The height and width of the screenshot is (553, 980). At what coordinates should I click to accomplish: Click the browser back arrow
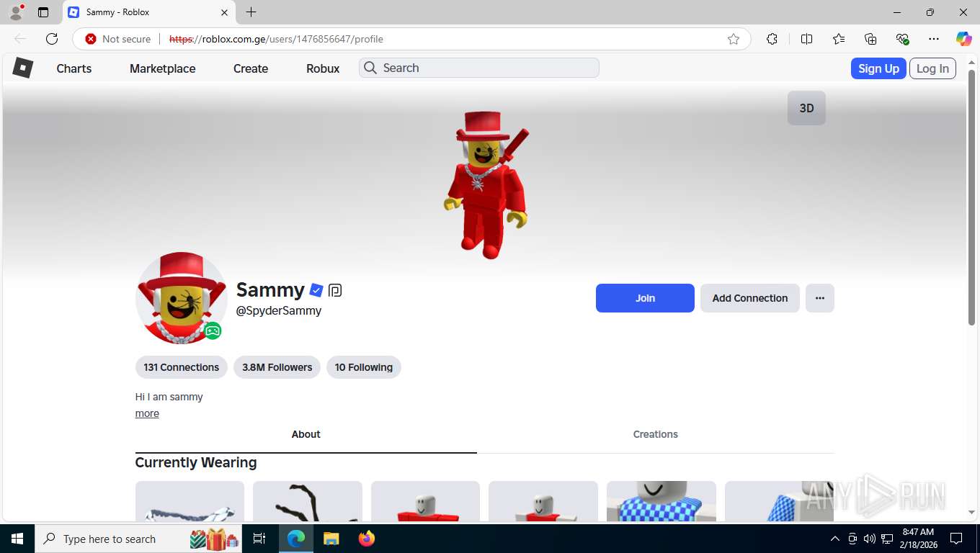(x=20, y=39)
